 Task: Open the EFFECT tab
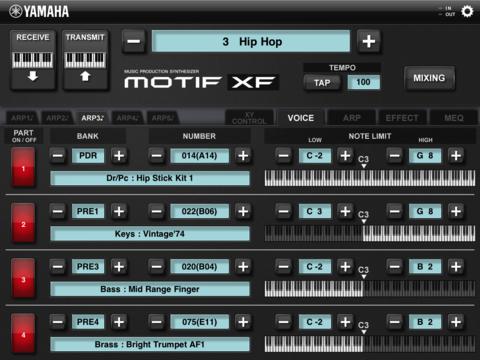click(402, 118)
